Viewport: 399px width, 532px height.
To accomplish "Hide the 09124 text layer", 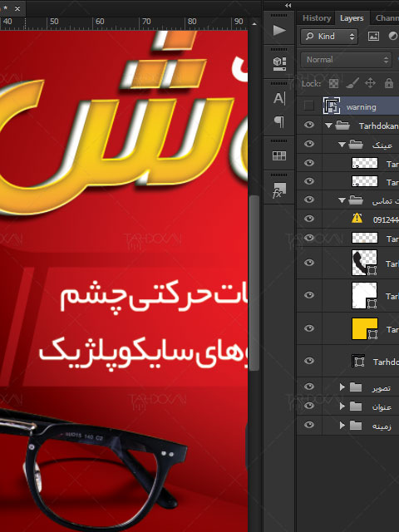I will 308,219.
